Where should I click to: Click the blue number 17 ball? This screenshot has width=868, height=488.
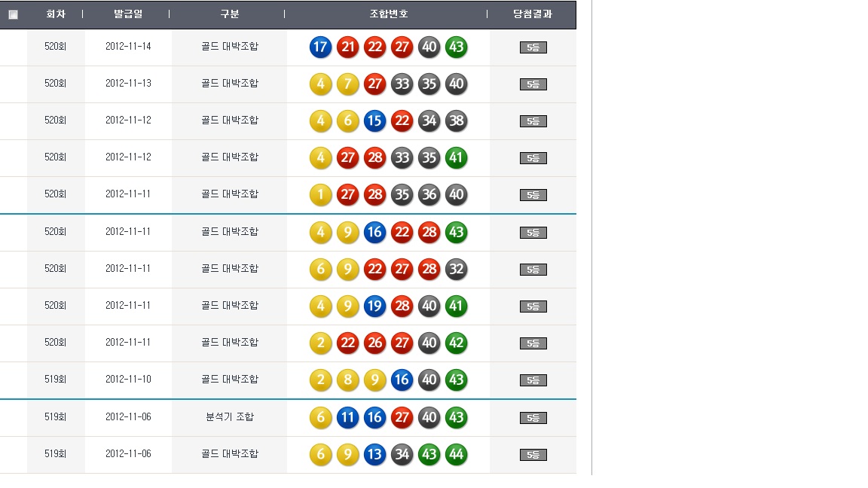tap(320, 47)
